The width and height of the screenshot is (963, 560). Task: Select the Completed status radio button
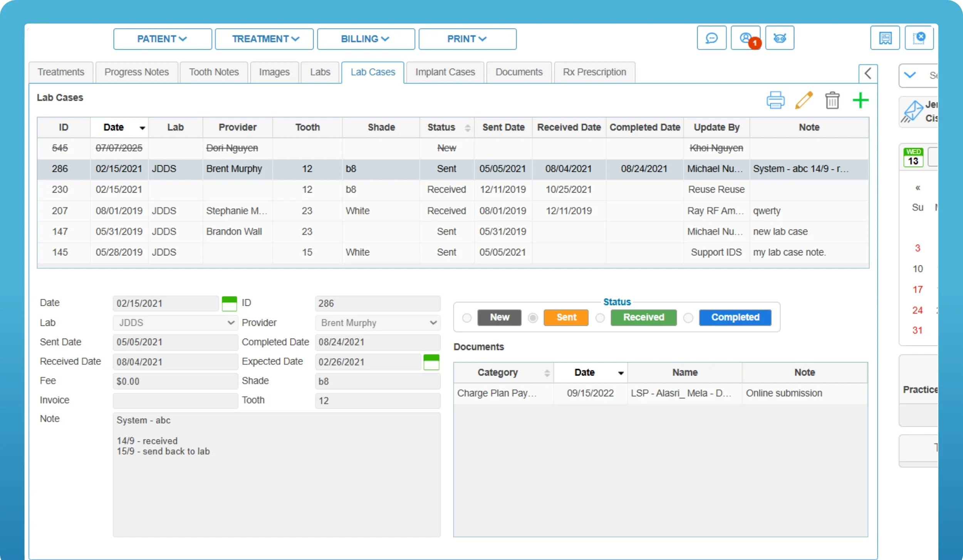pos(688,318)
